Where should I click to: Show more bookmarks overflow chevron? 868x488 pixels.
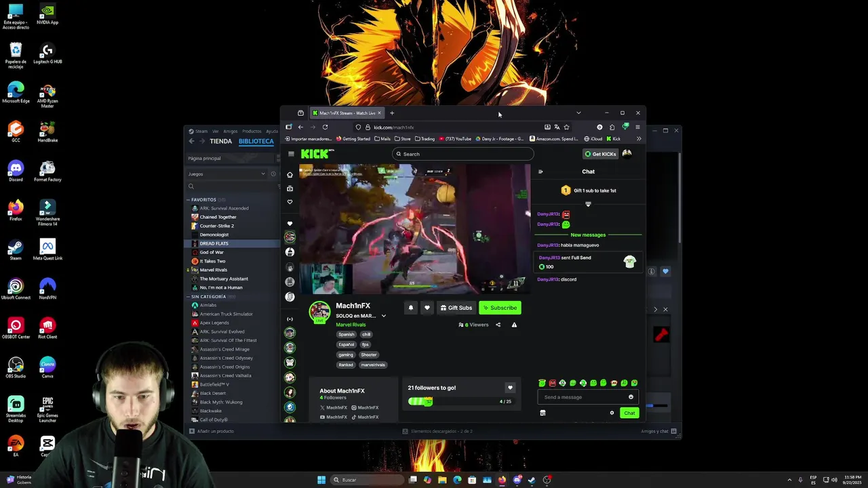pos(638,139)
